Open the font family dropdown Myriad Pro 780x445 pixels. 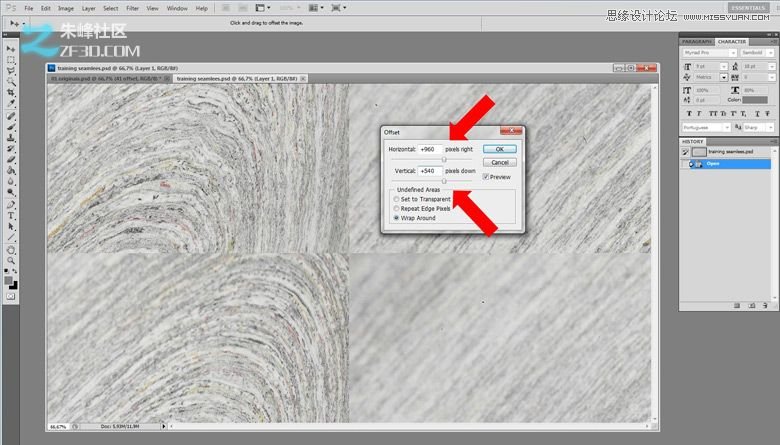(733, 53)
